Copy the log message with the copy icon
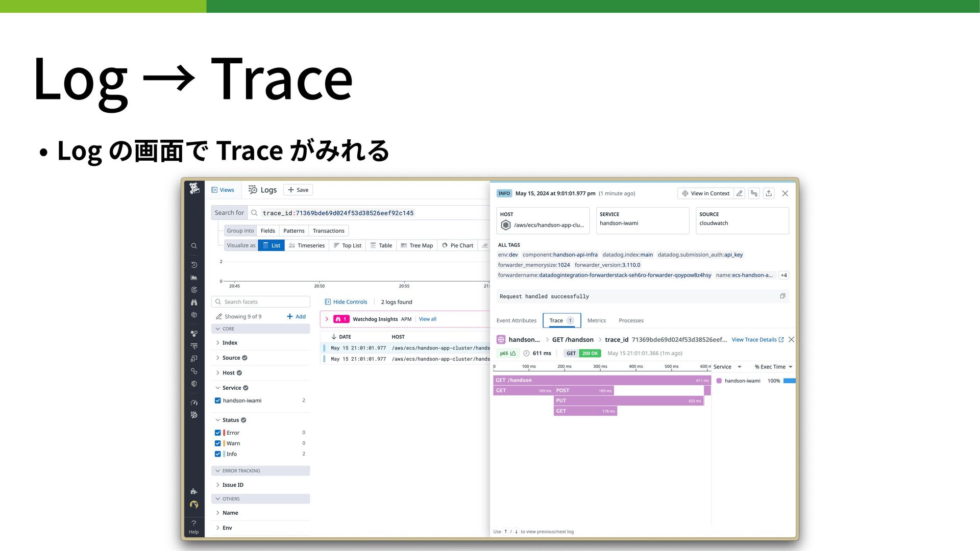This screenshot has height=551, width=980. [782, 296]
